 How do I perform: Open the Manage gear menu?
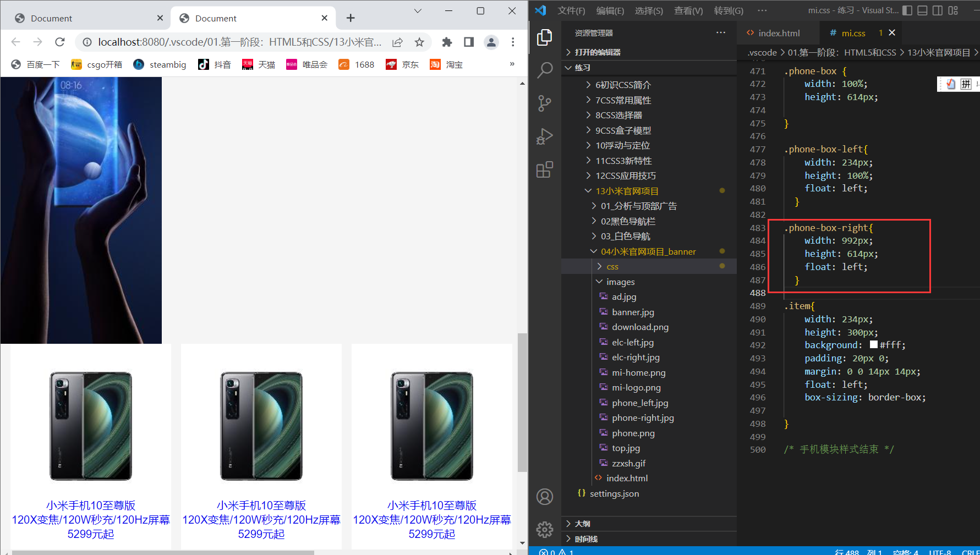coord(545,530)
